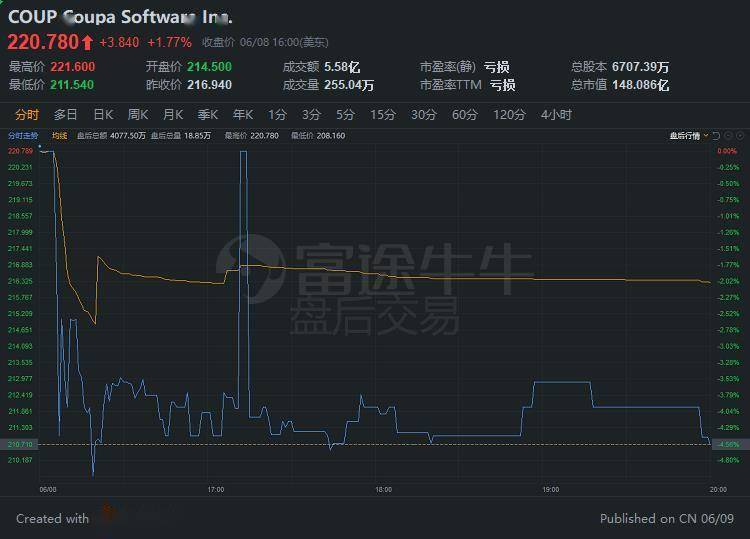
Task: Click the +3.840 price change value
Action: 119,43
